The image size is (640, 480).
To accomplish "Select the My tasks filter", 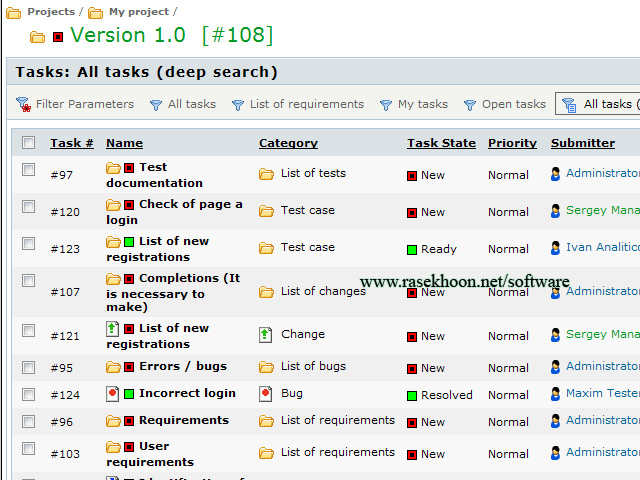I will [x=423, y=104].
